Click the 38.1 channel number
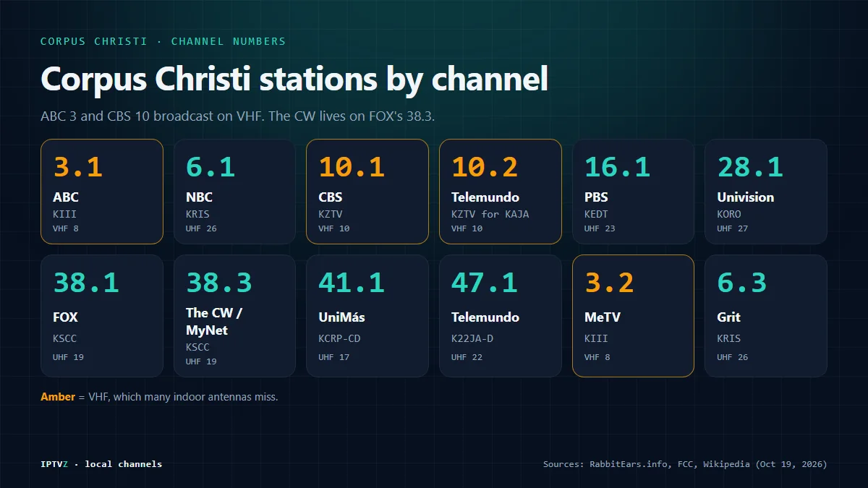Image resolution: width=868 pixels, height=488 pixels. click(86, 283)
